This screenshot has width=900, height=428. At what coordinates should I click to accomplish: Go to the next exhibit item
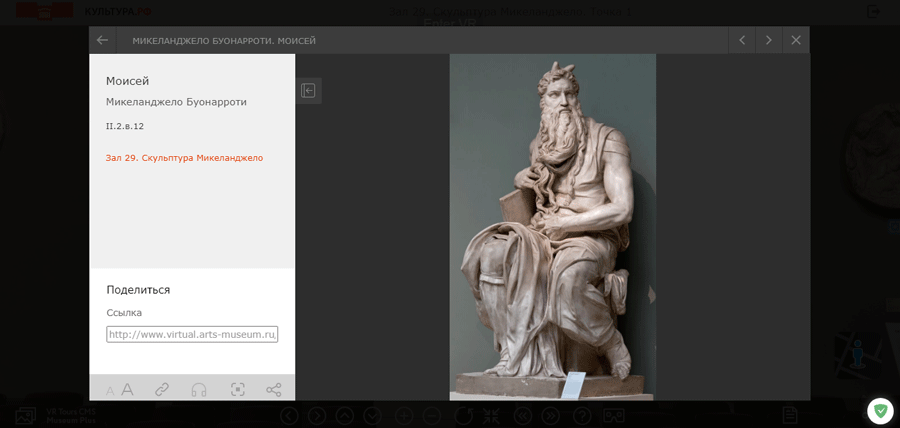[768, 40]
